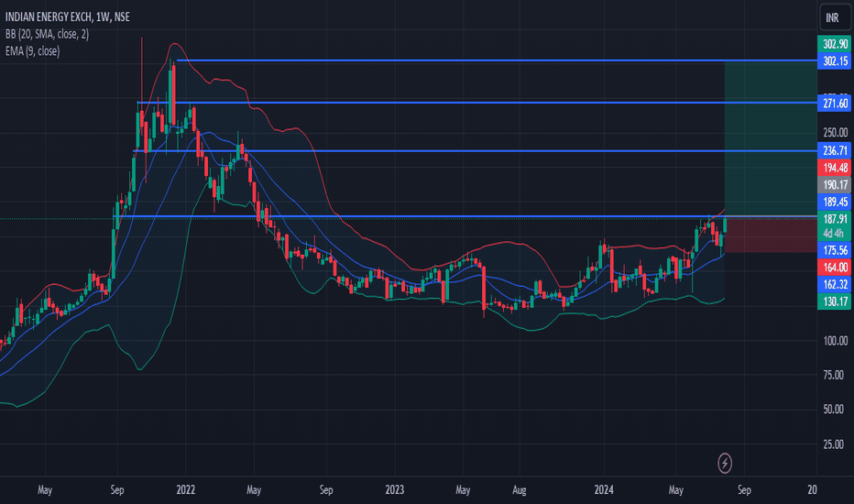The height and width of the screenshot is (504, 854).
Task: Click the 189.45 blue price label
Action: [835, 203]
